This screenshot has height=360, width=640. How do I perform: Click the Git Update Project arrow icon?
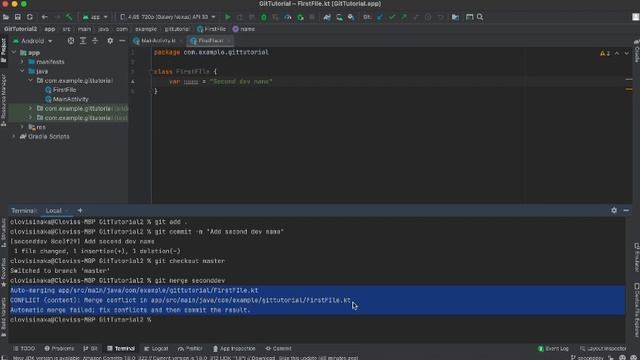click(380, 17)
